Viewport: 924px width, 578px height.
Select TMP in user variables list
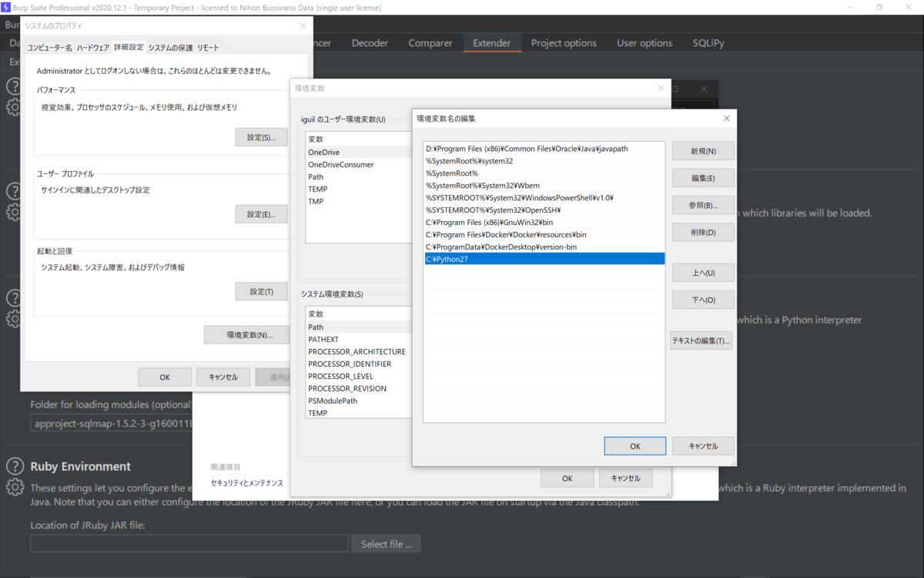tap(359, 202)
